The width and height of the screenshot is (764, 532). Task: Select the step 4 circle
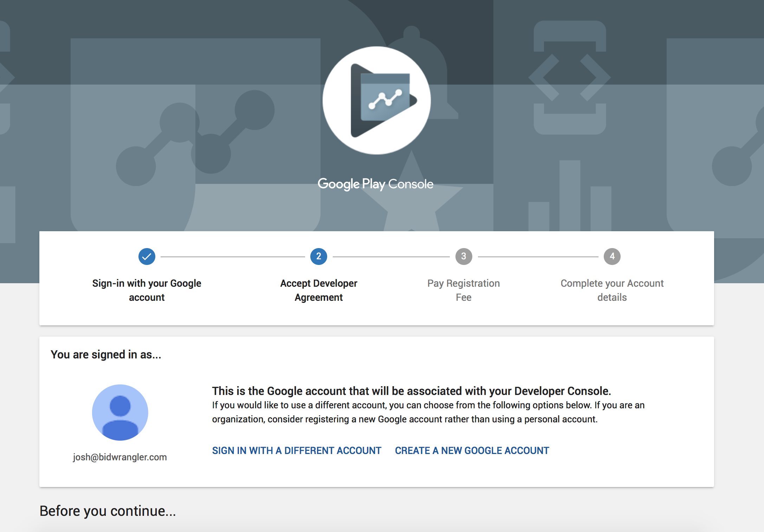tap(612, 257)
